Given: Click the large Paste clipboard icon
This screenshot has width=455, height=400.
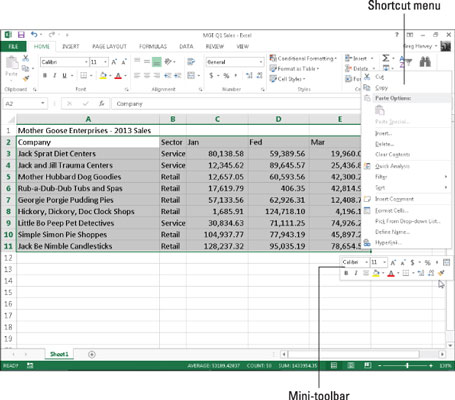Looking at the screenshot, I should pyautogui.click(x=12, y=63).
